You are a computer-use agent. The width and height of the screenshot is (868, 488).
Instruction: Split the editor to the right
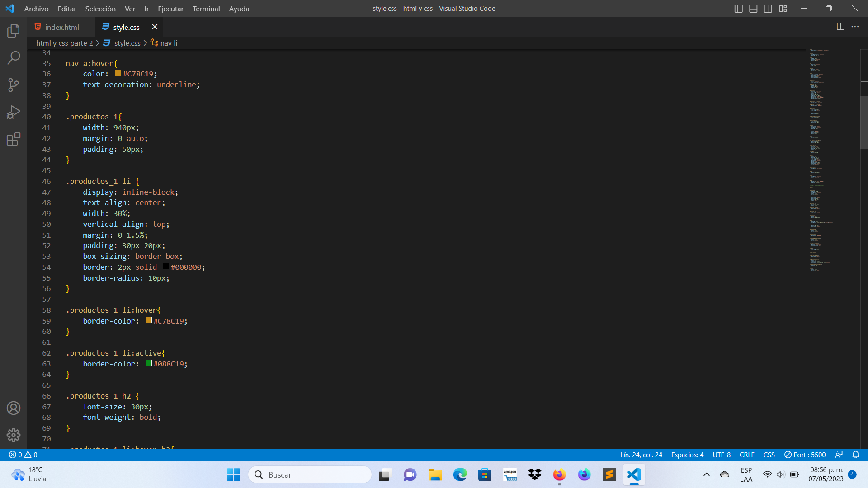tap(840, 27)
